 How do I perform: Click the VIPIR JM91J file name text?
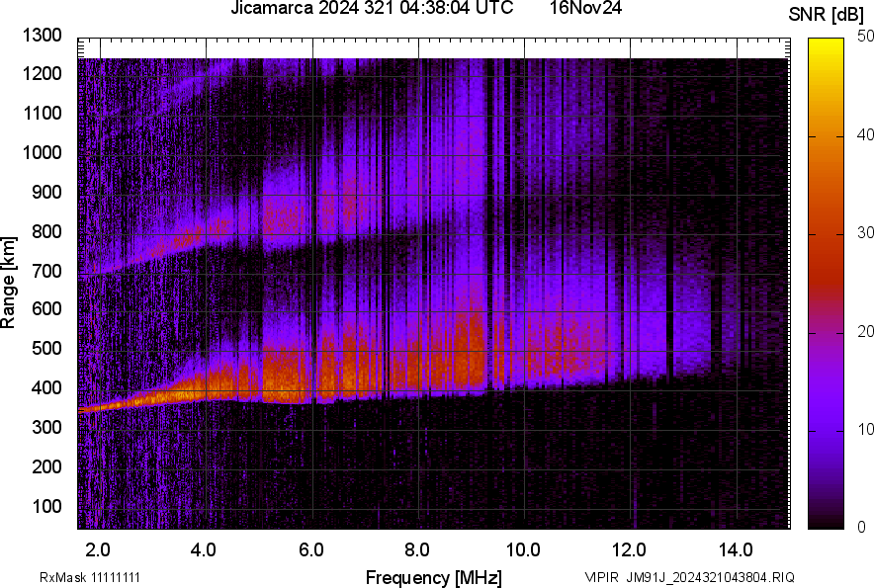point(689,577)
